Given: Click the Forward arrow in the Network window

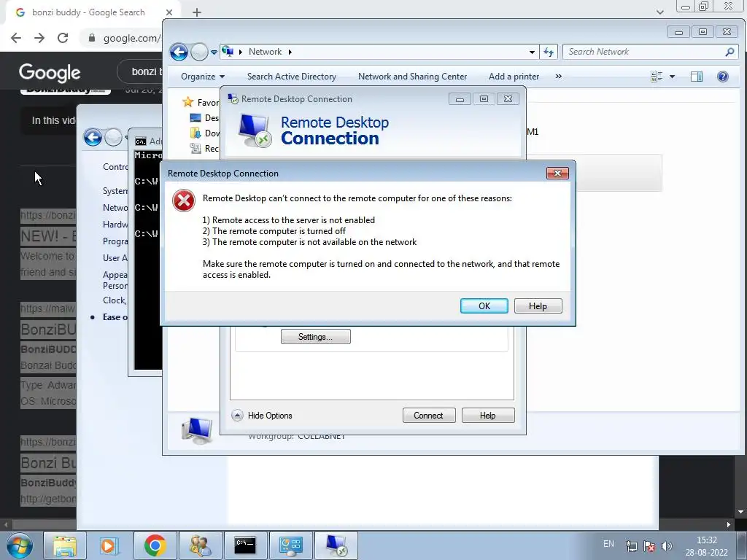Looking at the screenshot, I should pyautogui.click(x=199, y=52).
